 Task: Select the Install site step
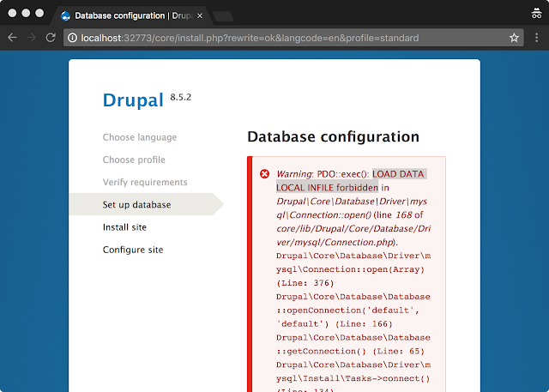pyautogui.click(x=124, y=227)
